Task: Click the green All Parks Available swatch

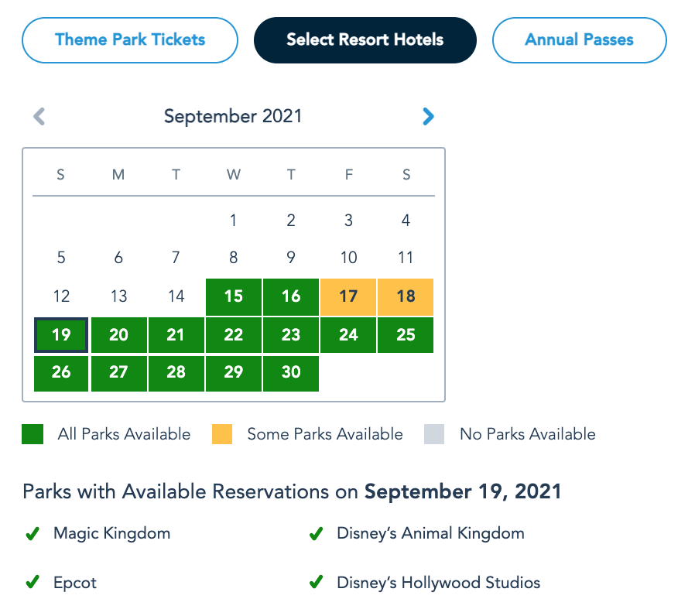Action: 33,434
